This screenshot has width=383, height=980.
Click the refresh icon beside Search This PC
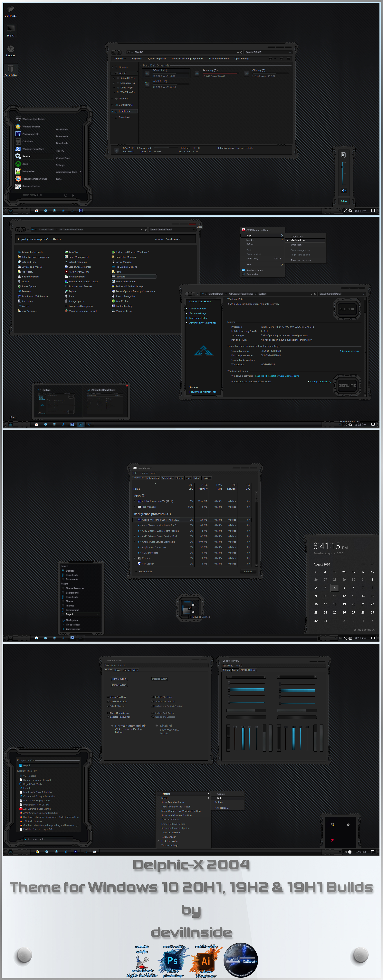(x=241, y=52)
